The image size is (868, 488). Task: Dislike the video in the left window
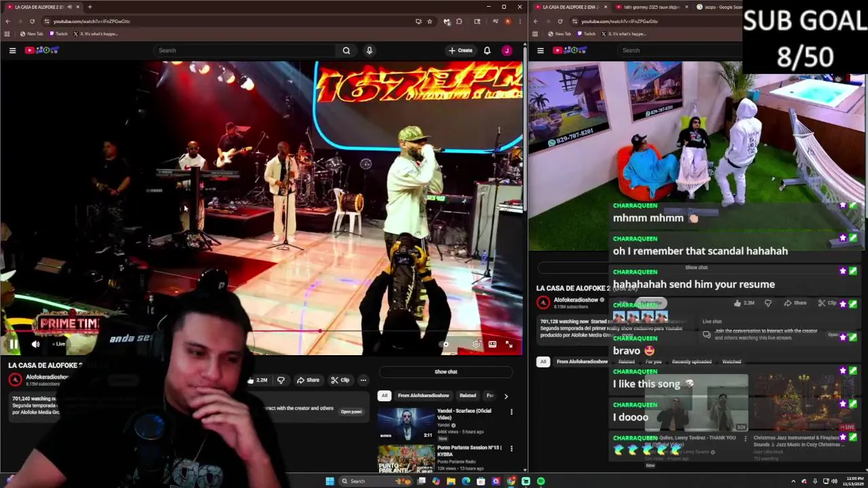click(281, 380)
